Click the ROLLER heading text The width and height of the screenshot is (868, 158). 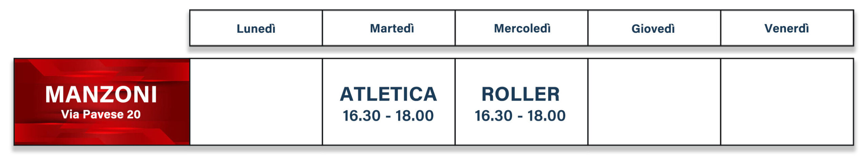click(520, 94)
